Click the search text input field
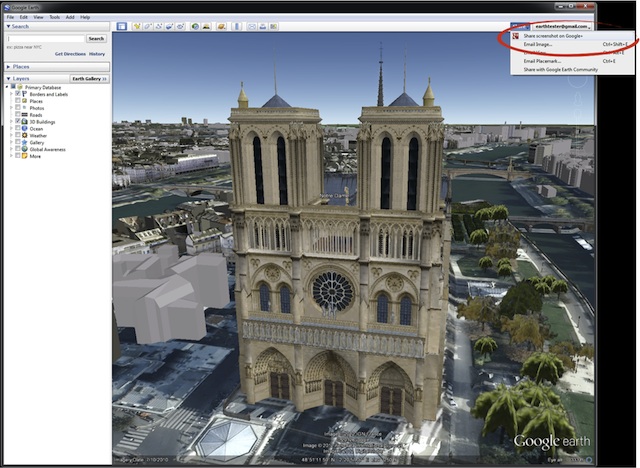640x468 pixels. 45,38
